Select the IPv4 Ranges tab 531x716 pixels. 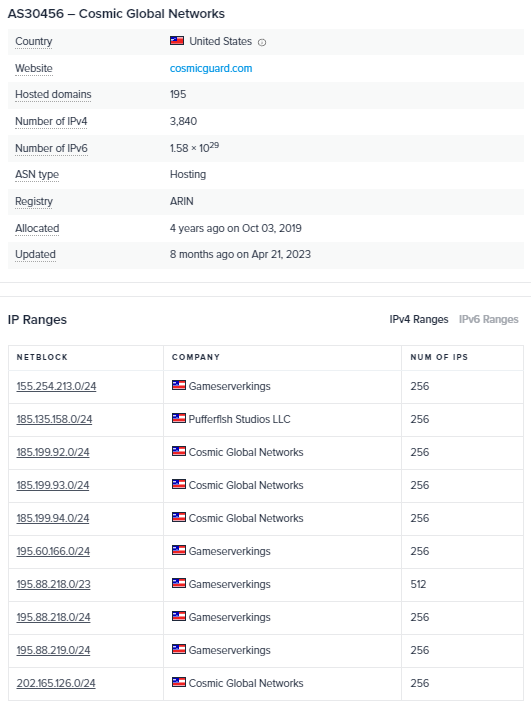pos(419,319)
